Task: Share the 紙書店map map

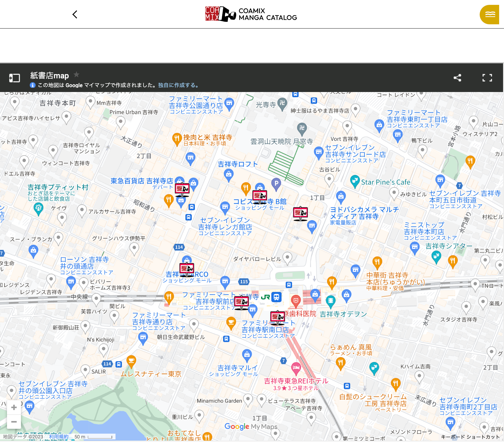Action: [x=457, y=78]
